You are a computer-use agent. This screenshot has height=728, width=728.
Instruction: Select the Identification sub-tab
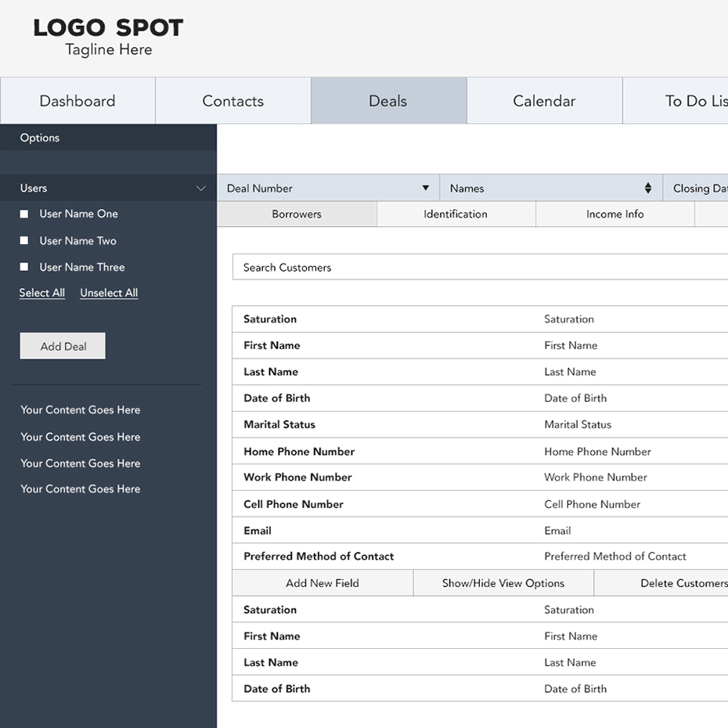(456, 214)
